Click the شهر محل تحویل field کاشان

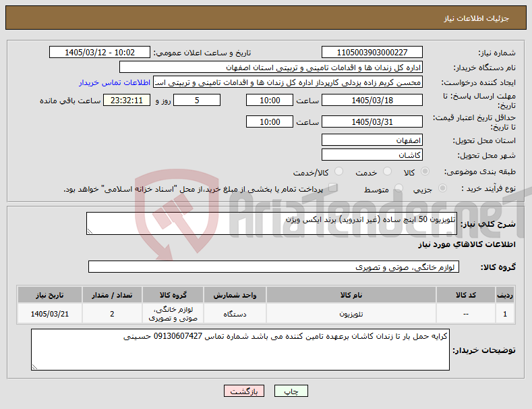pos(372,155)
